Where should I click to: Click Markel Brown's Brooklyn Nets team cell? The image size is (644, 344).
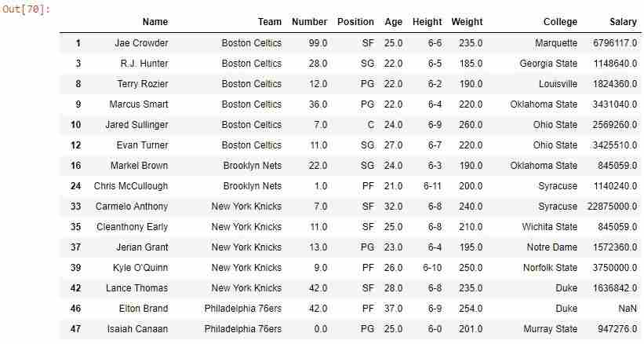point(253,166)
